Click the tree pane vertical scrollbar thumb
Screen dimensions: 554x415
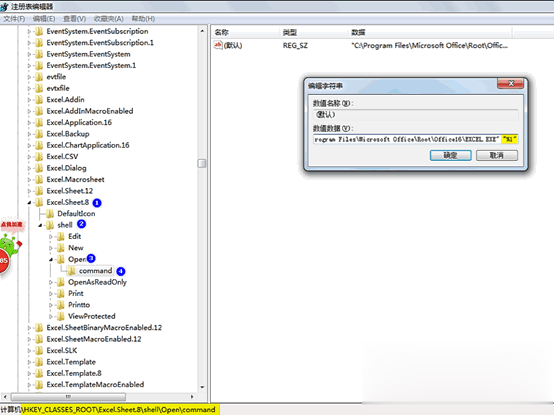pos(202,163)
